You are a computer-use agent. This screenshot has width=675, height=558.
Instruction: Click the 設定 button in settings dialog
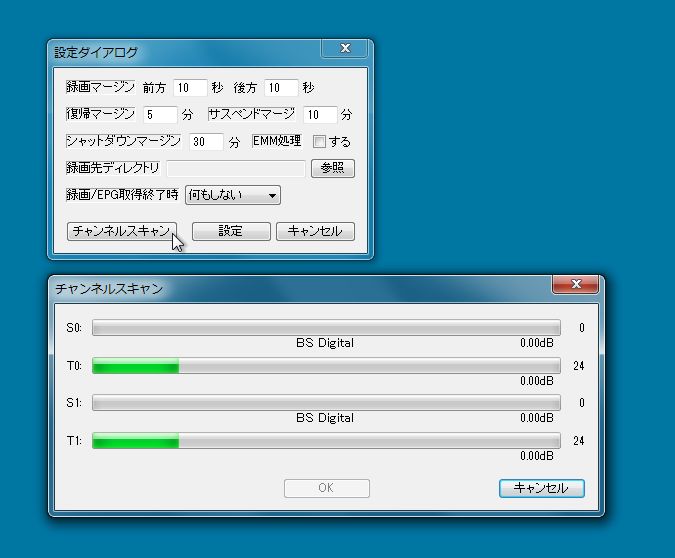[231, 231]
